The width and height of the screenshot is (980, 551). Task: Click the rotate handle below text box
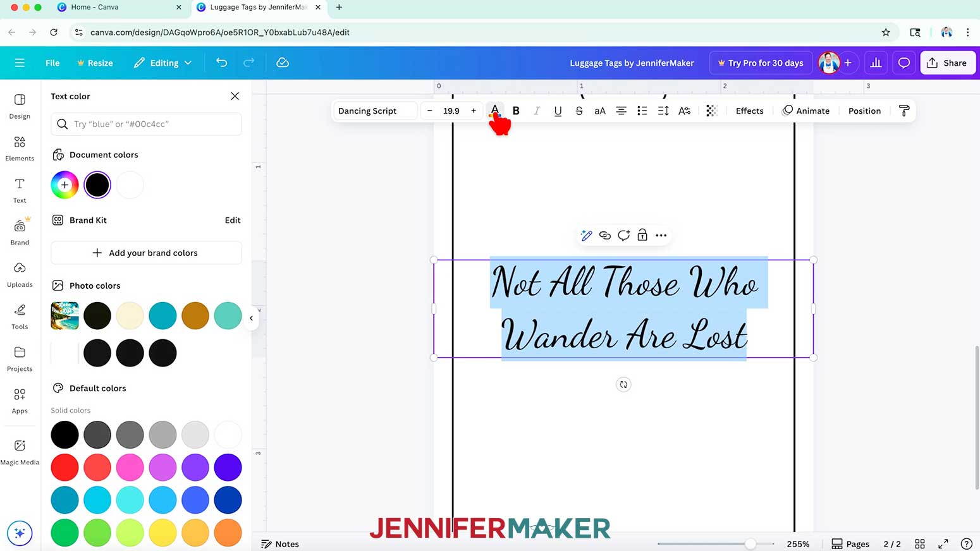point(623,384)
